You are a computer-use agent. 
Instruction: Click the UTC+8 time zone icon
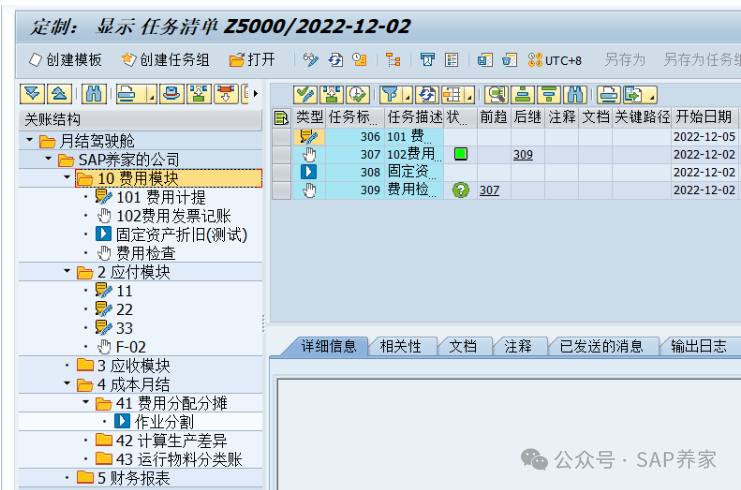[555, 60]
